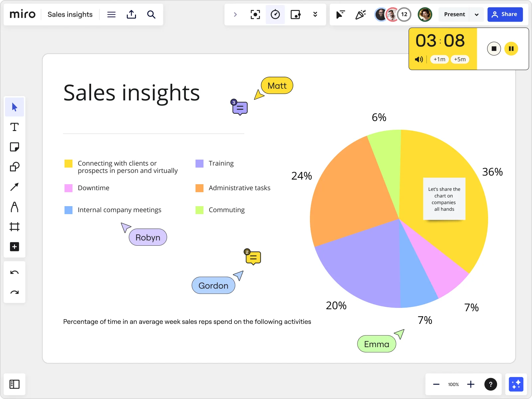Select the Pen tool

click(15, 207)
